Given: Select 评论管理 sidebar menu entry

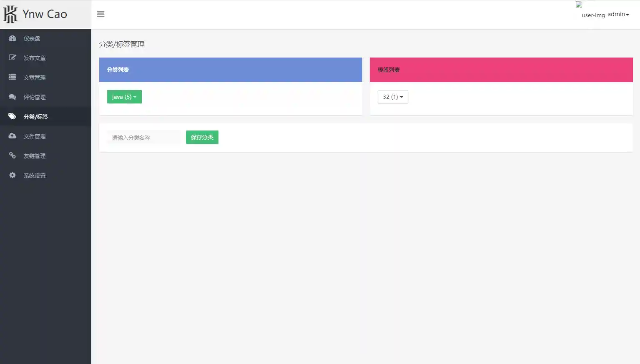Looking at the screenshot, I should point(35,97).
